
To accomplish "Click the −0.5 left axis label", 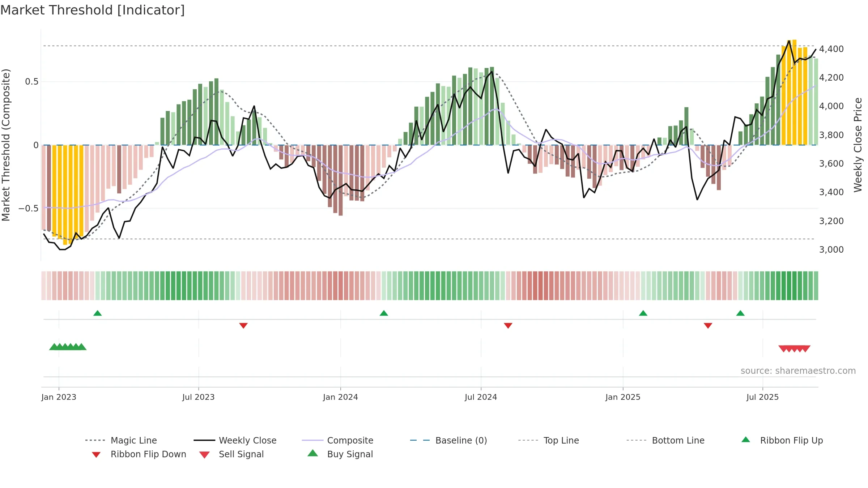I will coord(29,209).
